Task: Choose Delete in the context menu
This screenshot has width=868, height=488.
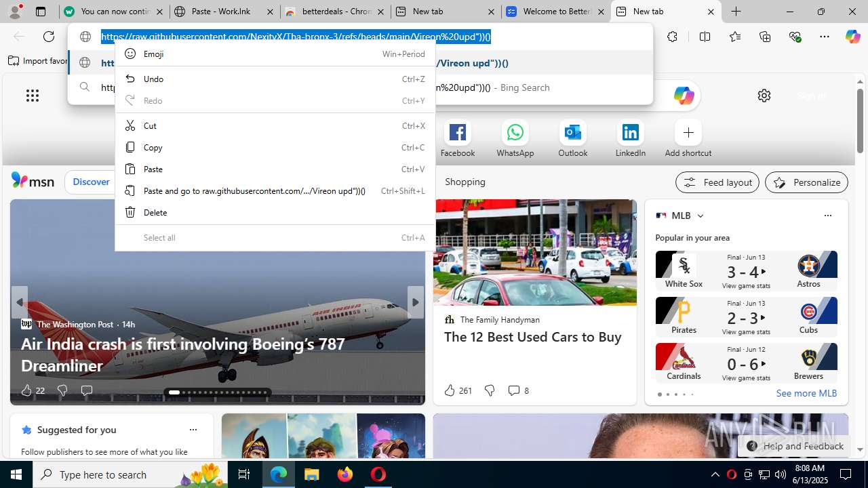Action: (275, 212)
